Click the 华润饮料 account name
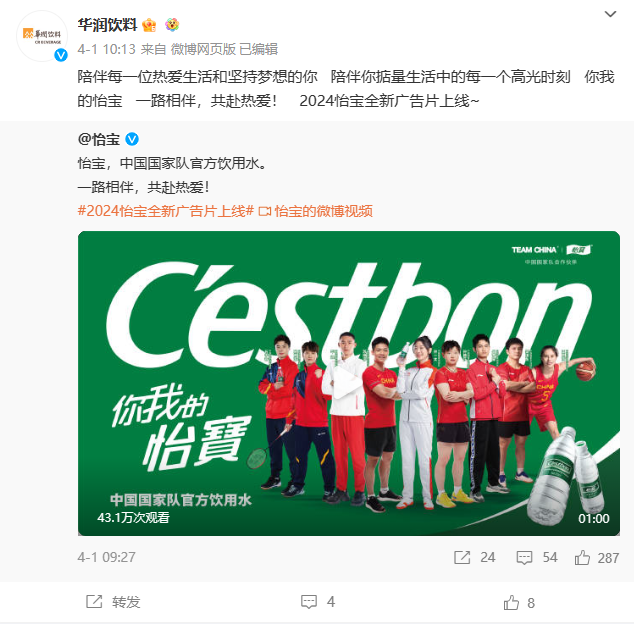634x624 pixels. 107,25
